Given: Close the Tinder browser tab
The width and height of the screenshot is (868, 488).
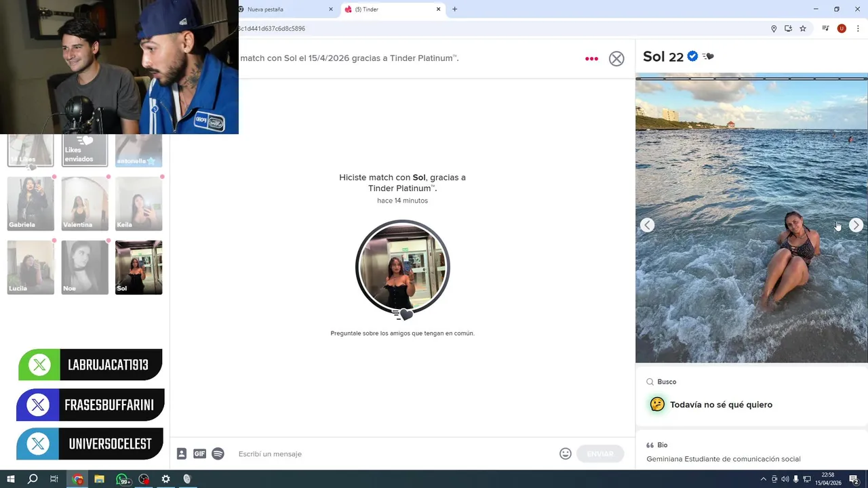Looking at the screenshot, I should [438, 9].
